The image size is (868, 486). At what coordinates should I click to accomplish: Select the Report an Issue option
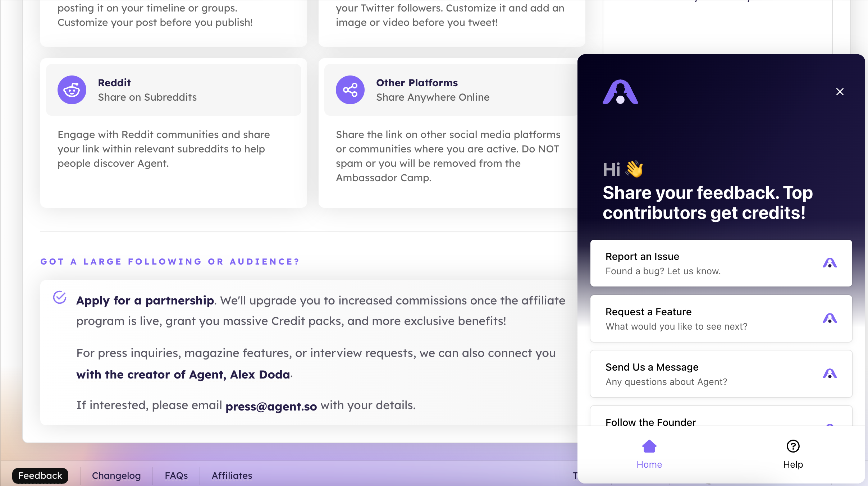tap(721, 263)
